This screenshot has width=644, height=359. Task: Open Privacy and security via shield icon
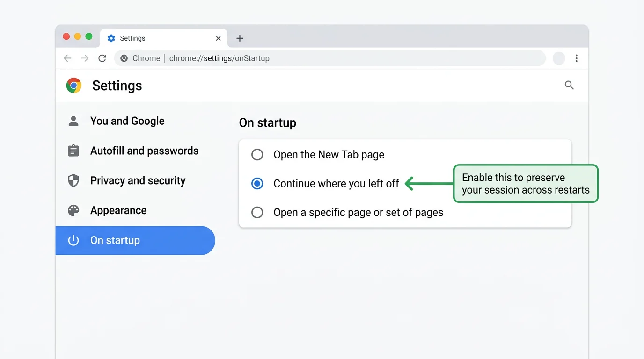coord(73,180)
